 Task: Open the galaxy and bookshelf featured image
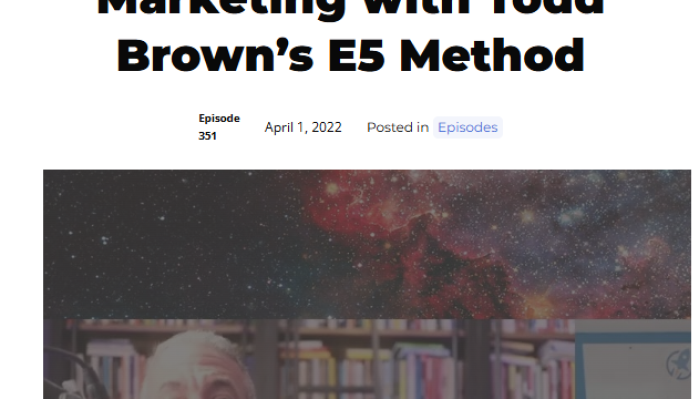coord(367,284)
